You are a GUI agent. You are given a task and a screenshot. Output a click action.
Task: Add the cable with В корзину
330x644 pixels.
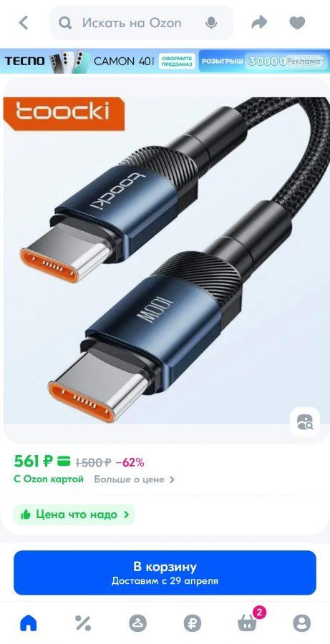pos(165,572)
